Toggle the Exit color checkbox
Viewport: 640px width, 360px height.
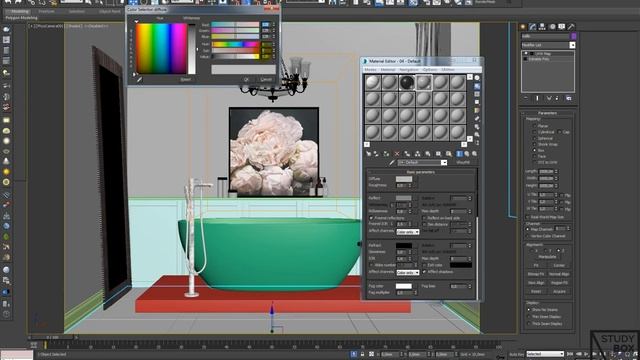pos(424,265)
